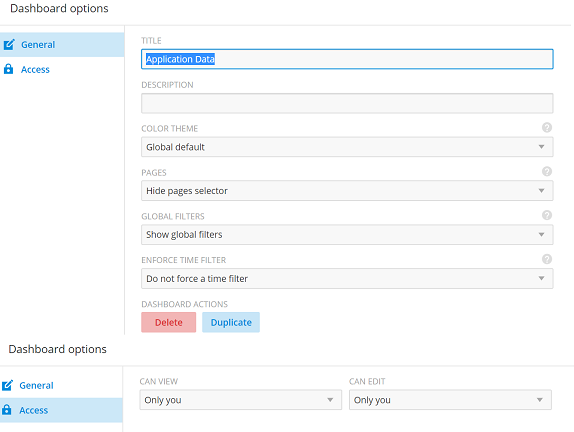Click the Access lock icon in bottom panel

click(7, 410)
